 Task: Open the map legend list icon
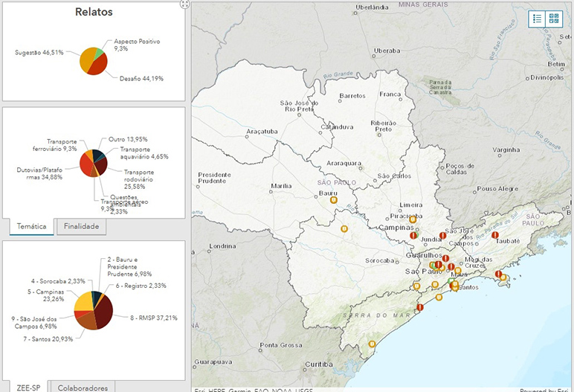(x=536, y=19)
